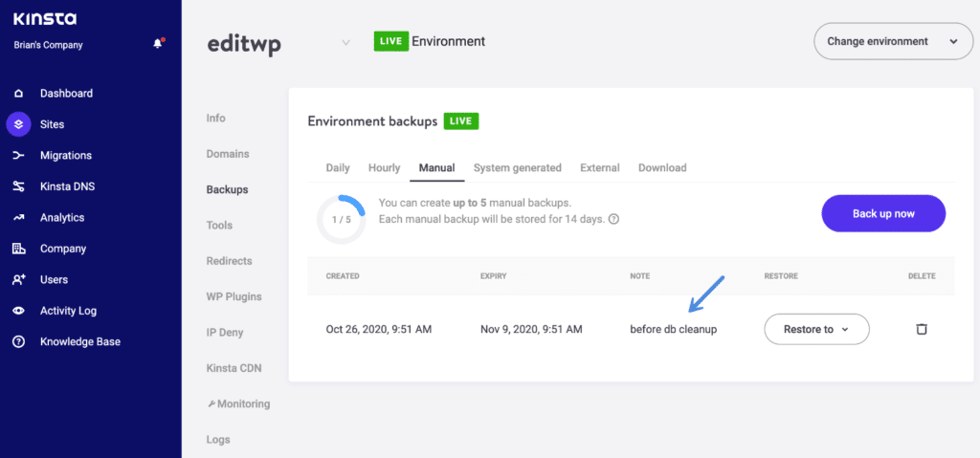
Task: Open the Info section
Action: 215,119
